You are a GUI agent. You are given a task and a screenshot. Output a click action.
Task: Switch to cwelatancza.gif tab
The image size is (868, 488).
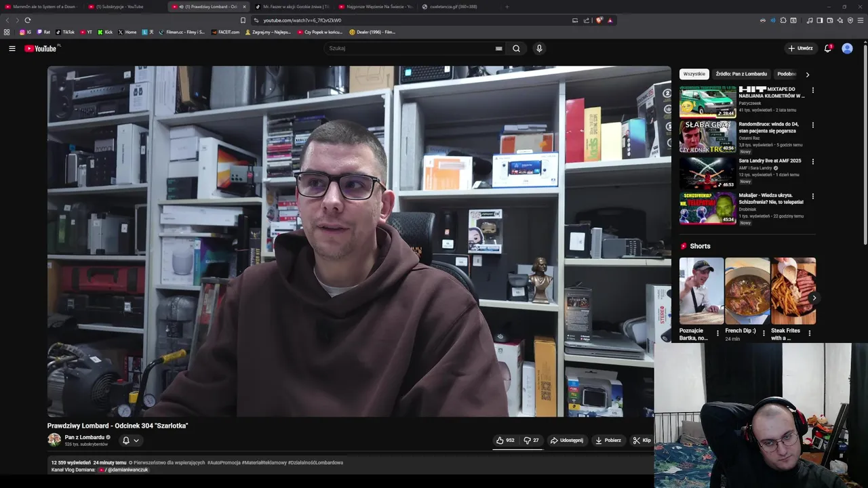[458, 7]
